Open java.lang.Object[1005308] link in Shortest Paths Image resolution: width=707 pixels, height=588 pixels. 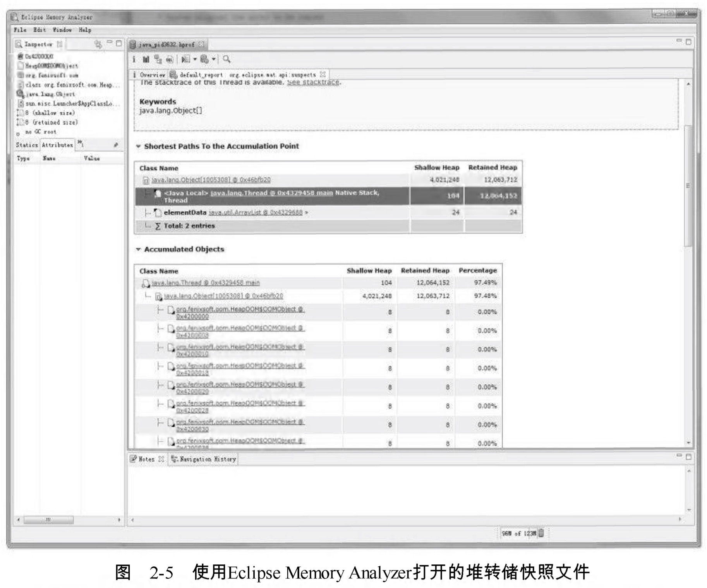click(x=211, y=180)
